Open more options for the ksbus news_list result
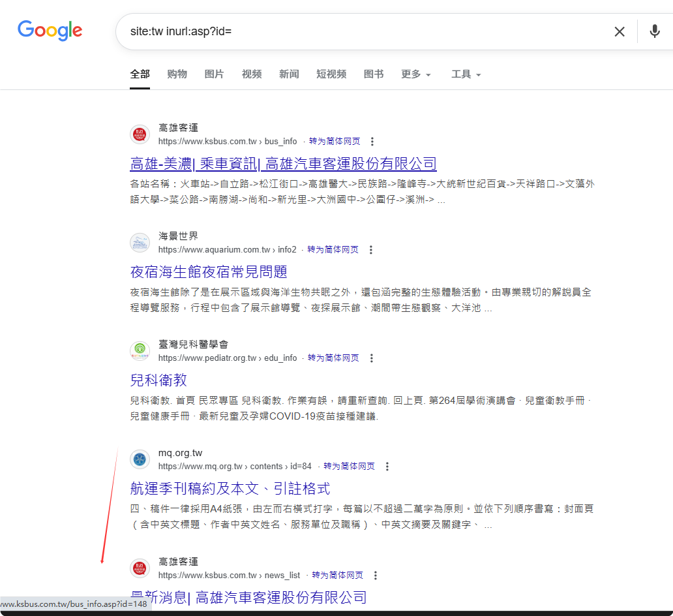This screenshot has width=673, height=616. click(x=376, y=575)
